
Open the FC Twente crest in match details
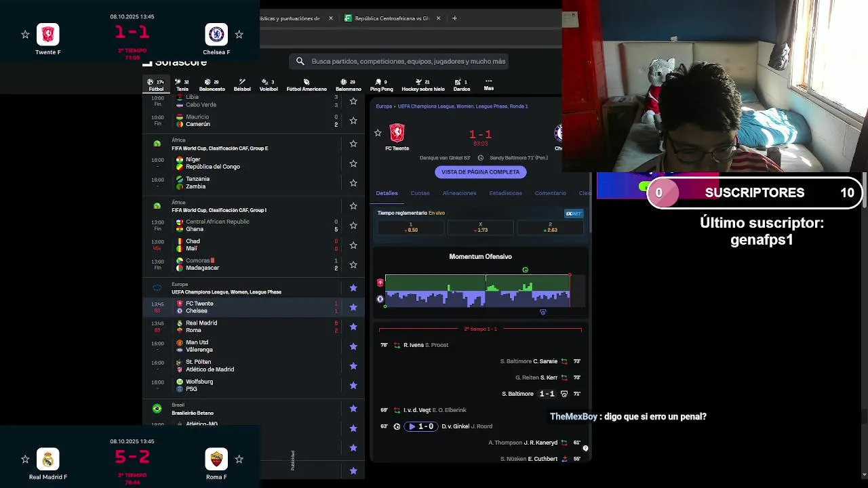pos(397,133)
